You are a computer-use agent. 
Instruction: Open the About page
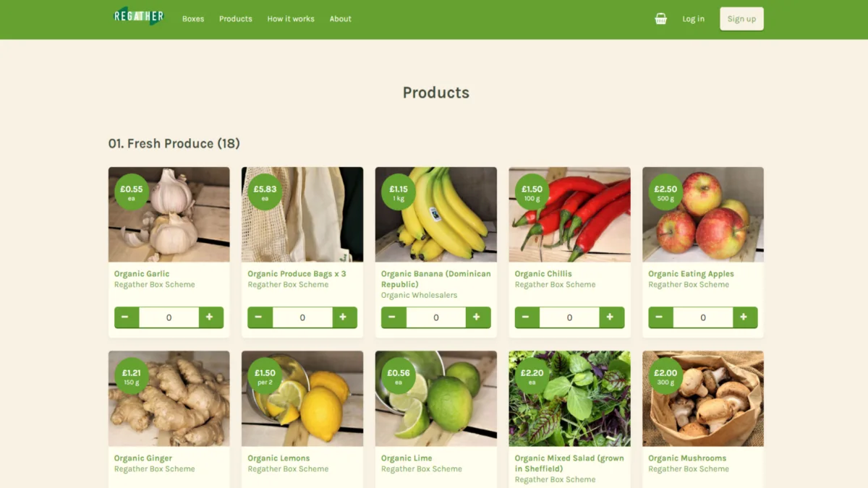[x=341, y=19]
